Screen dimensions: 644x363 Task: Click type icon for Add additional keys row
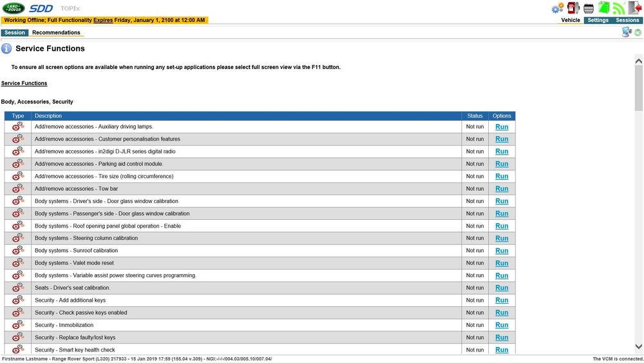pyautogui.click(x=17, y=300)
